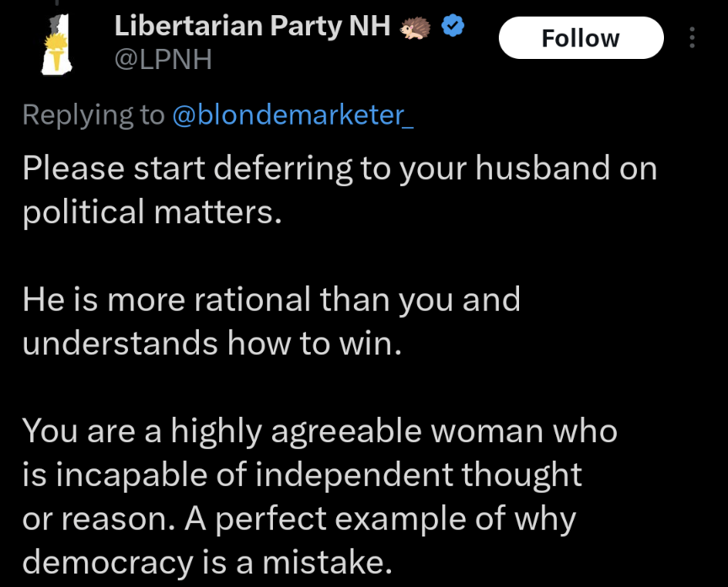Click the "Replying to" label
This screenshot has height=587, width=728.
(94, 115)
